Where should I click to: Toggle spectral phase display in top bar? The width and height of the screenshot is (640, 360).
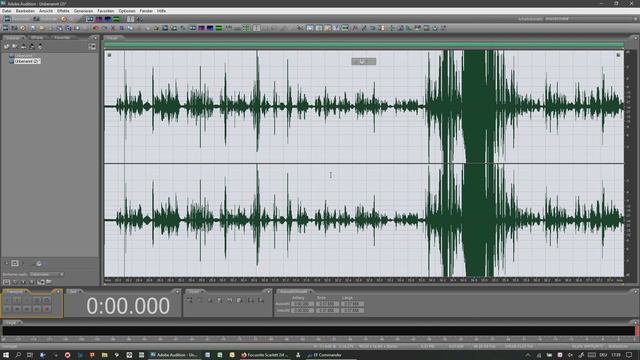click(116, 19)
